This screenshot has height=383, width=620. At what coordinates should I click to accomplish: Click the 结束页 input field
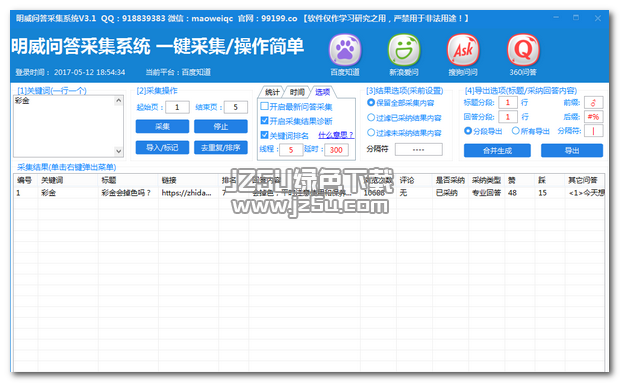pyautogui.click(x=236, y=107)
